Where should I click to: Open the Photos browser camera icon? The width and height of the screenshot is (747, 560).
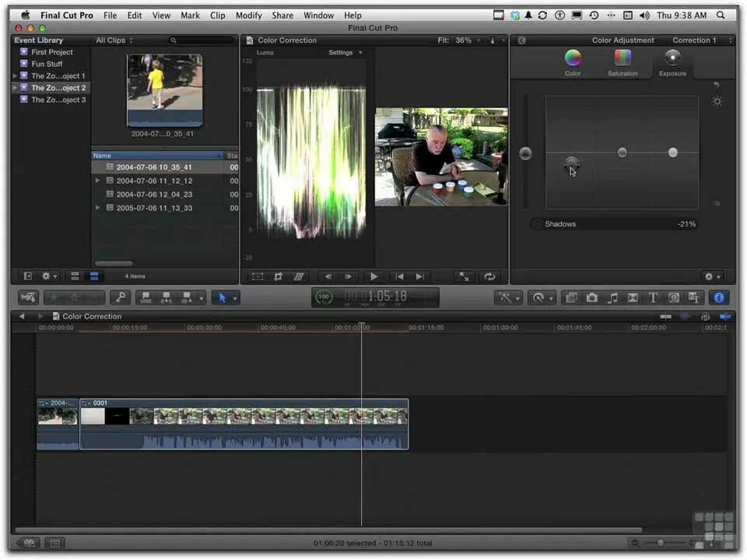[x=591, y=298]
